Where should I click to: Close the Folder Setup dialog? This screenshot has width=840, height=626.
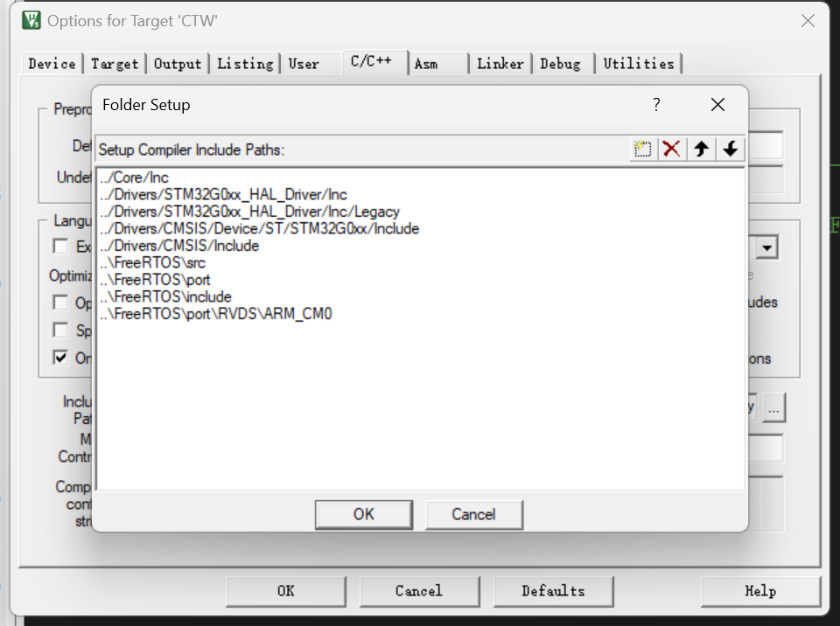click(717, 104)
